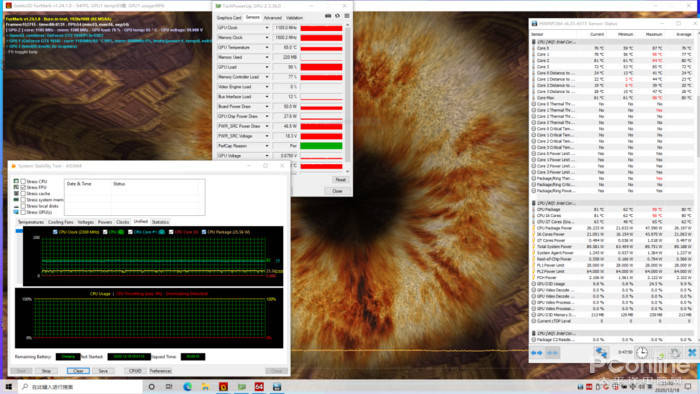
Task: Switch to HWiNFO taskbar icon
Action: 277,387
